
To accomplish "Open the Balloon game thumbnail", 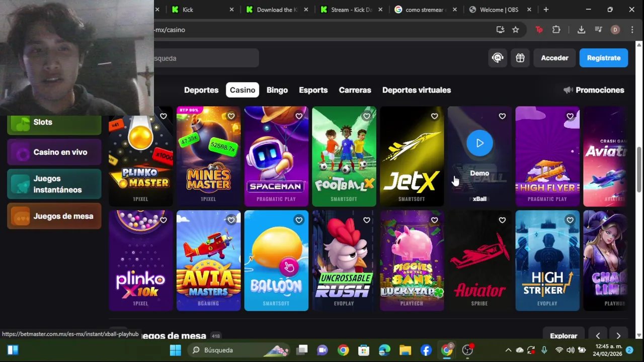I will [x=276, y=260].
